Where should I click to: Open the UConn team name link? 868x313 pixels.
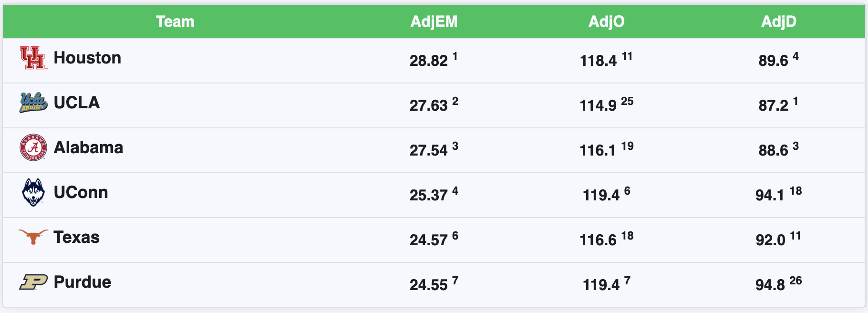click(x=81, y=192)
